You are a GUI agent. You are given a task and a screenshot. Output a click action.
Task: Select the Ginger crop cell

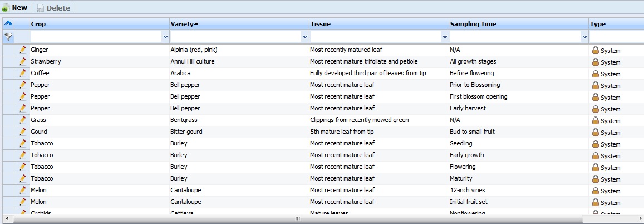pyautogui.click(x=100, y=50)
